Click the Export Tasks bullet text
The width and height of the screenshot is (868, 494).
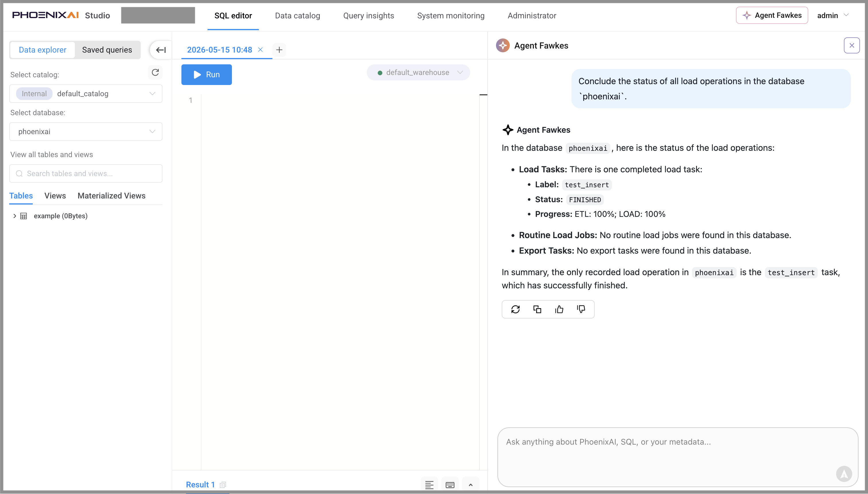pyautogui.click(x=635, y=251)
